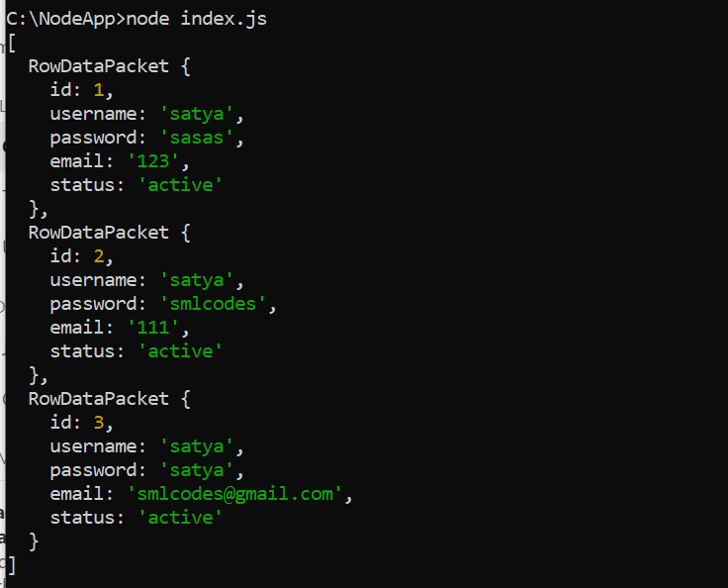Click username 'satya' in the first record
The image size is (728, 588).
tap(197, 114)
